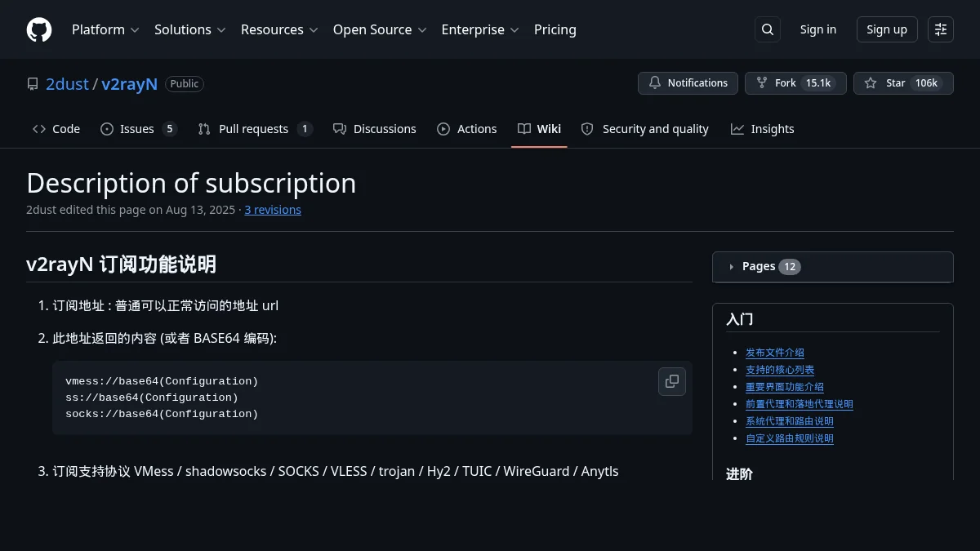Open the 2dust owner link

[x=67, y=84]
